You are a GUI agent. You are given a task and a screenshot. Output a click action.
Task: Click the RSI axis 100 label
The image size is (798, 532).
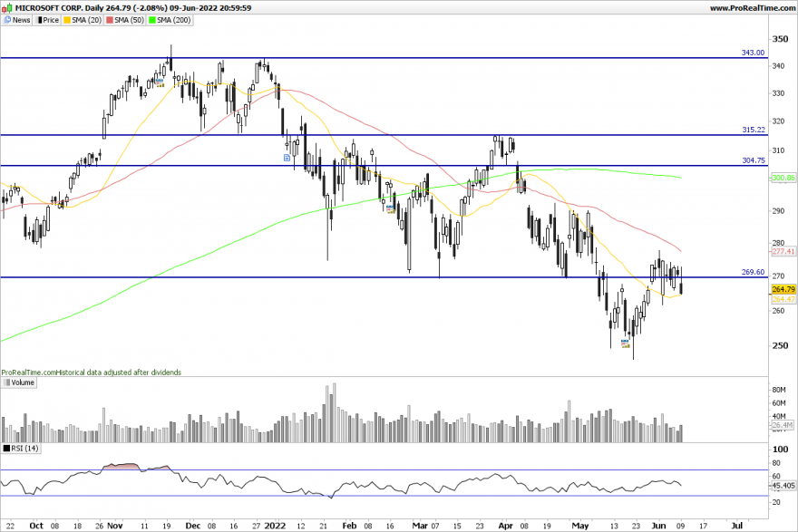tap(780, 450)
